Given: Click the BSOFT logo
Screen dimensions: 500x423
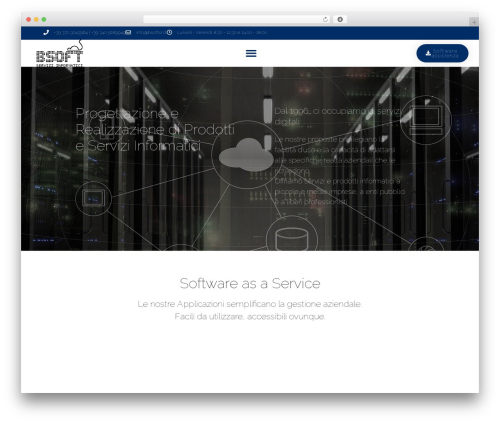Looking at the screenshot, I should point(59,54).
